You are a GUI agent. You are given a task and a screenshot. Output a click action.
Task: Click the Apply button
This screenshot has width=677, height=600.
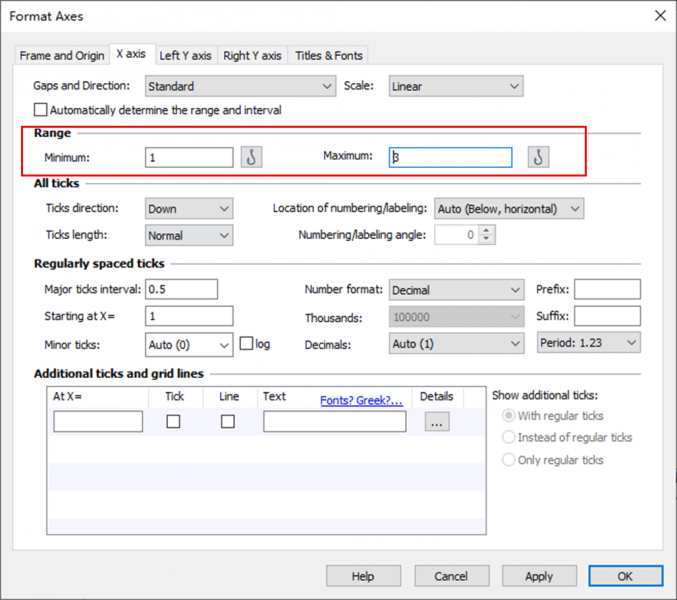(x=539, y=576)
